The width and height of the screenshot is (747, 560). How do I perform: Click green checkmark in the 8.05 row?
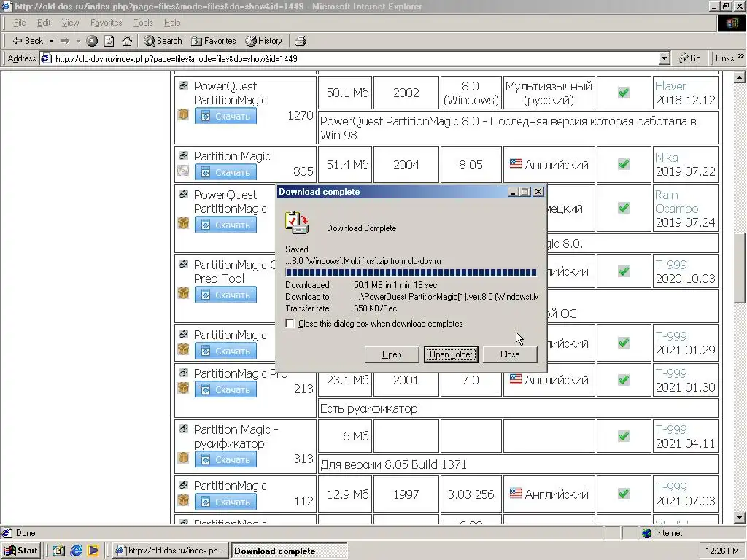(623, 164)
